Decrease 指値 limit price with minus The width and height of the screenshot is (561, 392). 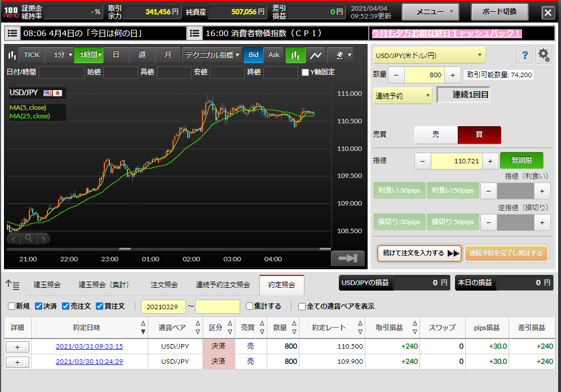coord(423,161)
